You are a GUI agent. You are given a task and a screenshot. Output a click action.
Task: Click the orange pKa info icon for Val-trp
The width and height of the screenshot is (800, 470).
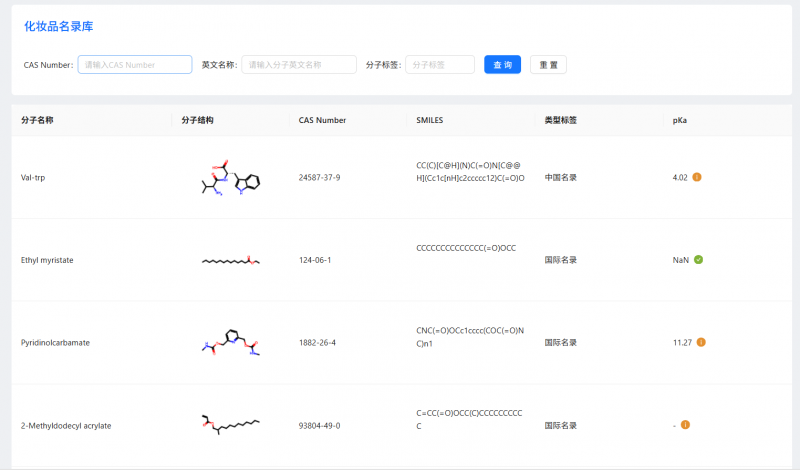click(697, 177)
